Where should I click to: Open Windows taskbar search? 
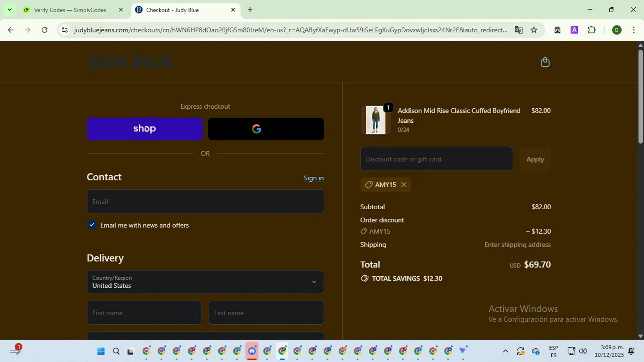coord(116,351)
